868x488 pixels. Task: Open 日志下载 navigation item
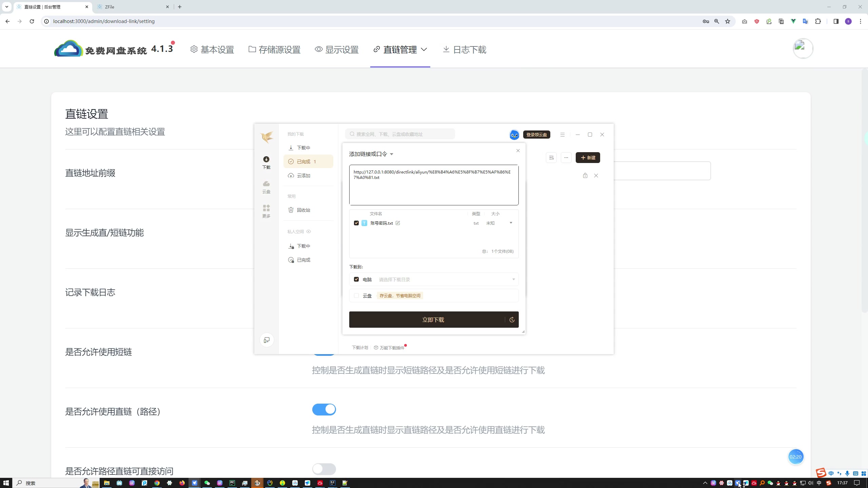pyautogui.click(x=465, y=49)
